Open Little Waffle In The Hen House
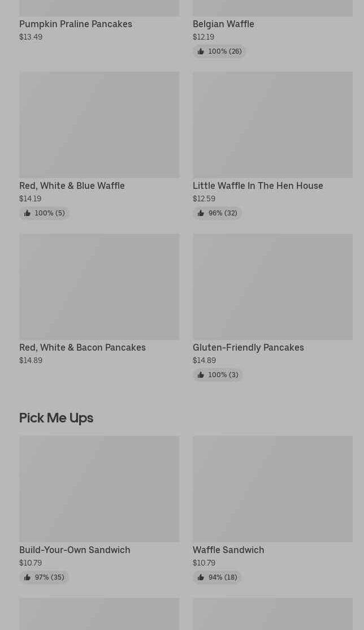 pyautogui.click(x=258, y=185)
